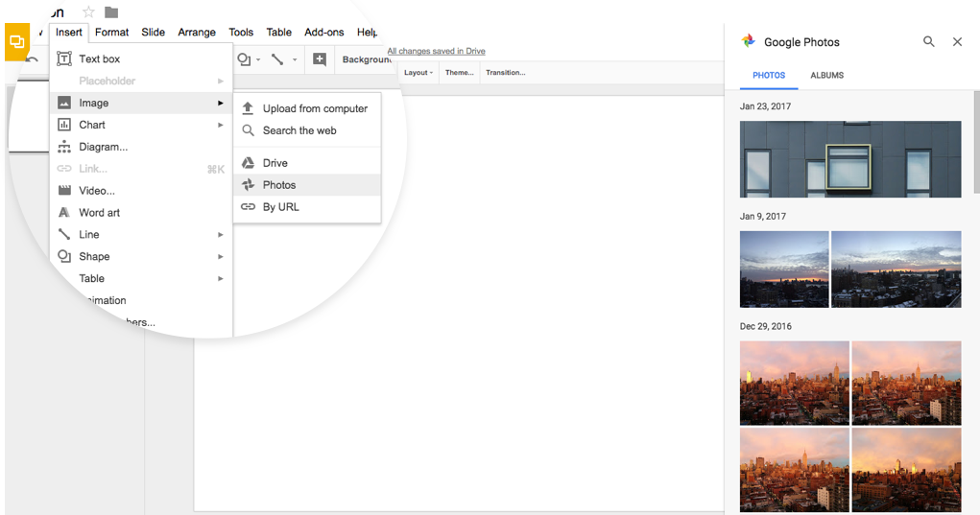Viewport: 980px width, 515px height.
Task: Insert image from Drive
Action: click(307, 163)
